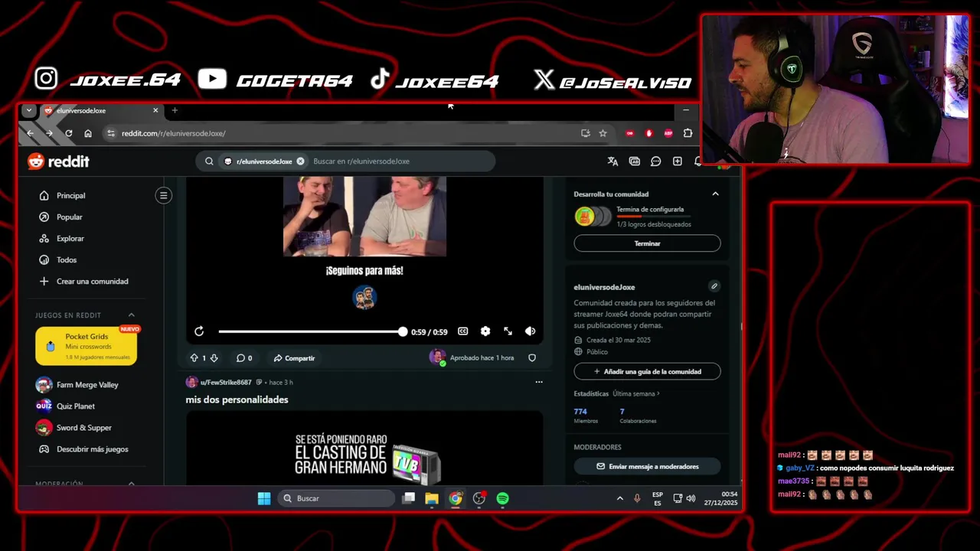Open comments on the first post
The image size is (980, 551).
click(x=244, y=358)
